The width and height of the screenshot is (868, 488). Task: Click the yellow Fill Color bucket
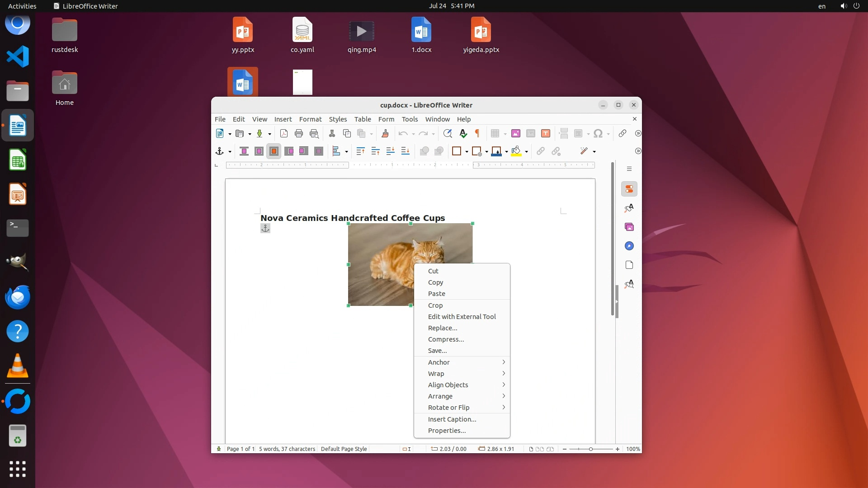516,151
